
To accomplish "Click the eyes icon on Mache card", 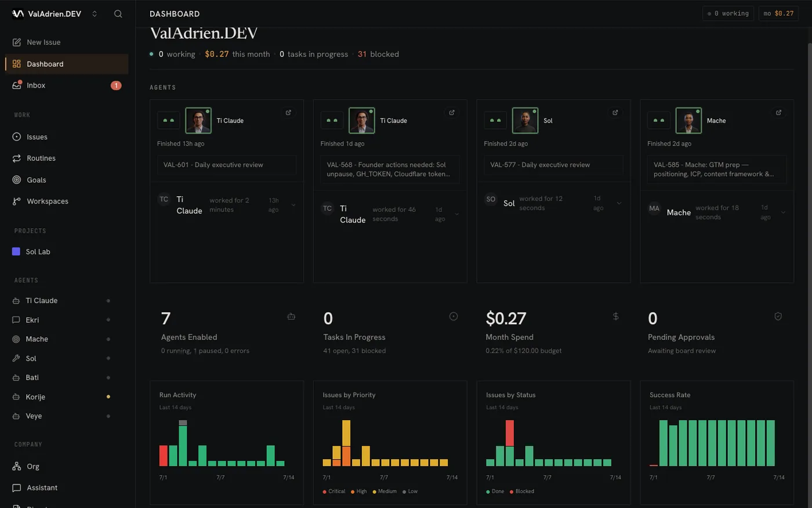I will coord(659,121).
